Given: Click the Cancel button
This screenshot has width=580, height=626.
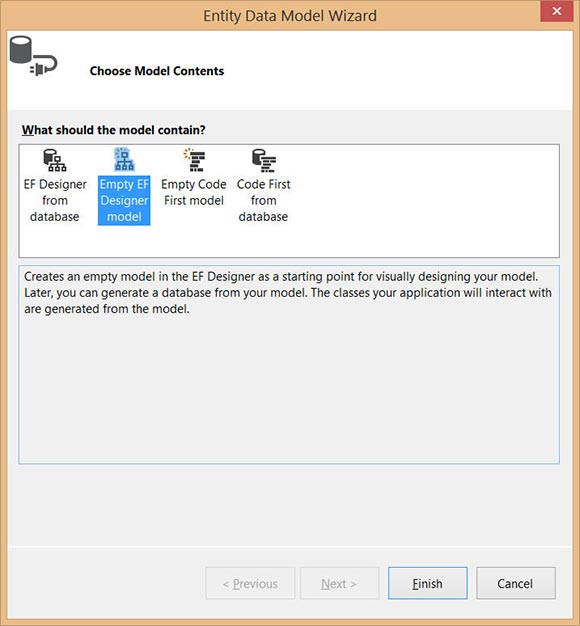Looking at the screenshot, I should pos(515,583).
